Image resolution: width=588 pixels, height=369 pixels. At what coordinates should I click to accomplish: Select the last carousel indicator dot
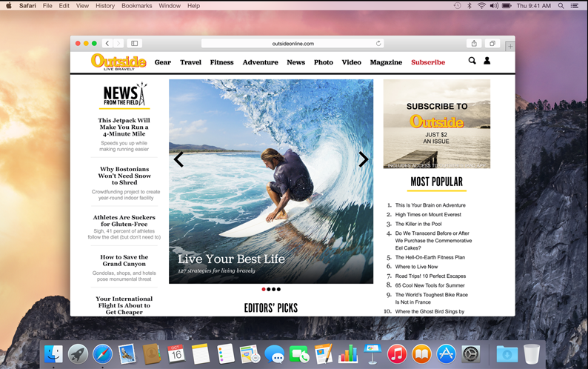click(x=278, y=289)
